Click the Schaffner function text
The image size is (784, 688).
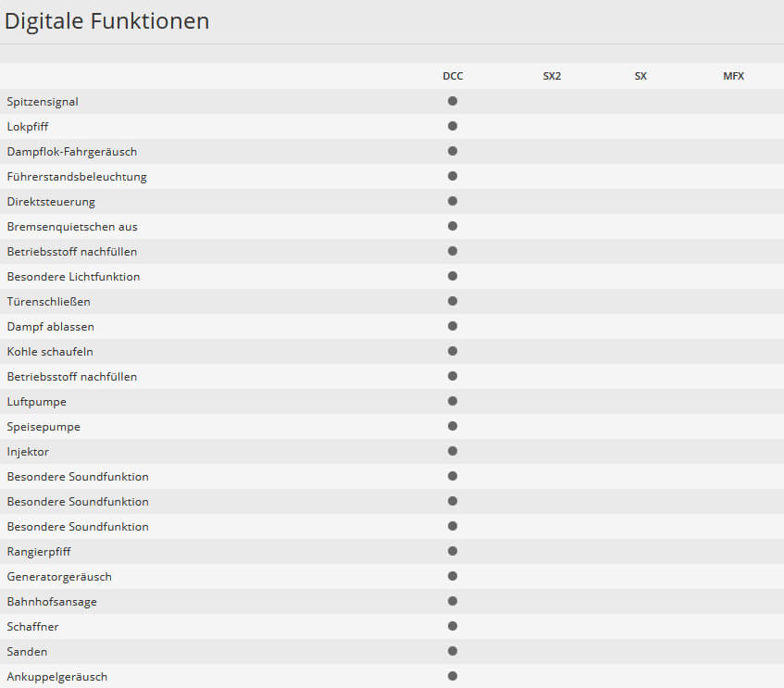(x=32, y=627)
